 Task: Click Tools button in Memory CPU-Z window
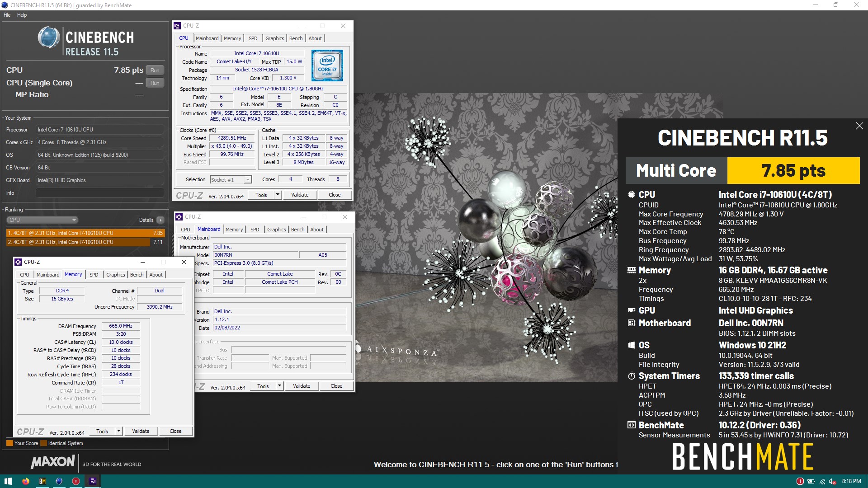(x=102, y=432)
